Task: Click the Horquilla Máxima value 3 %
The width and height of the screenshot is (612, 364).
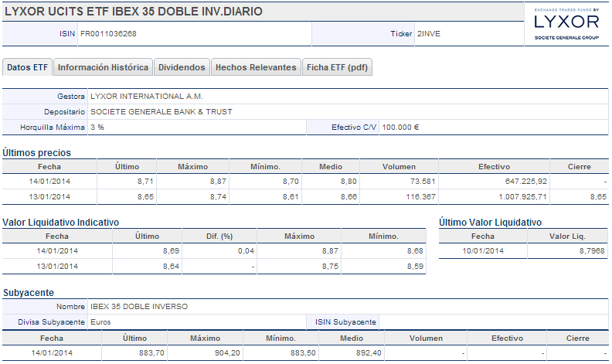Action: [97, 128]
